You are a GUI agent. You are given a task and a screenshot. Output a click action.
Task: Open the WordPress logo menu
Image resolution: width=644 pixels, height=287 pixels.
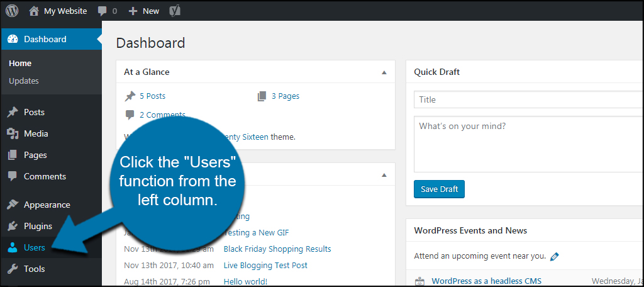[12, 11]
